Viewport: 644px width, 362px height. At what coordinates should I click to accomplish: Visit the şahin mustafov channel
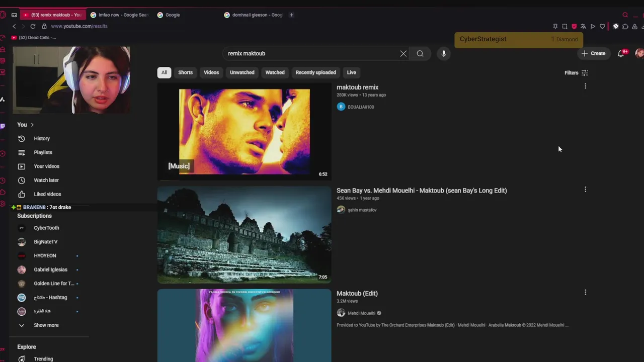(x=362, y=210)
